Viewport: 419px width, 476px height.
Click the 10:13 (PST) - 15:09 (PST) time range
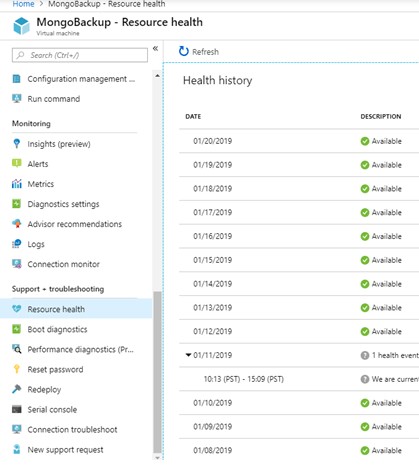click(244, 379)
